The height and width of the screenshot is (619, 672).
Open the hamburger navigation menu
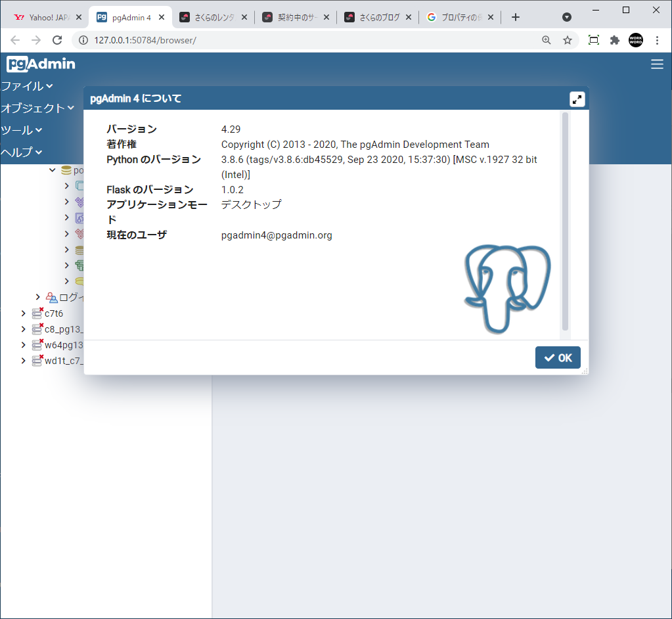click(657, 64)
